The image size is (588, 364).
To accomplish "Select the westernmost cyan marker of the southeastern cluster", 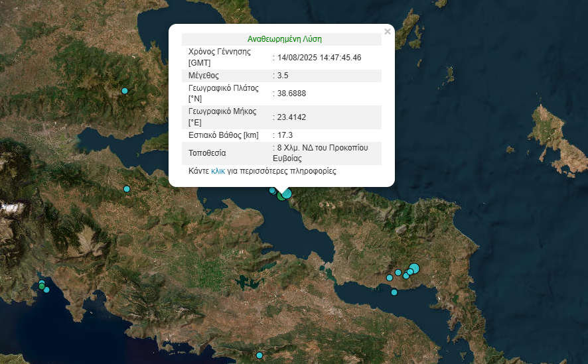I will point(390,278).
